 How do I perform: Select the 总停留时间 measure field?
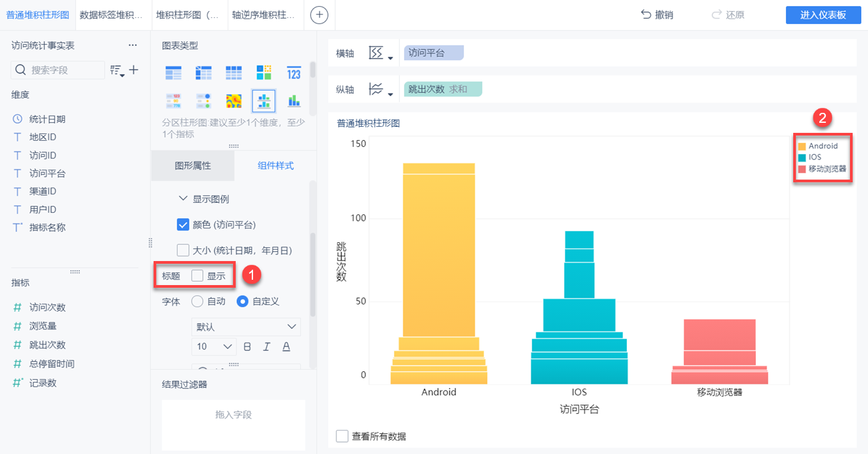click(x=52, y=364)
